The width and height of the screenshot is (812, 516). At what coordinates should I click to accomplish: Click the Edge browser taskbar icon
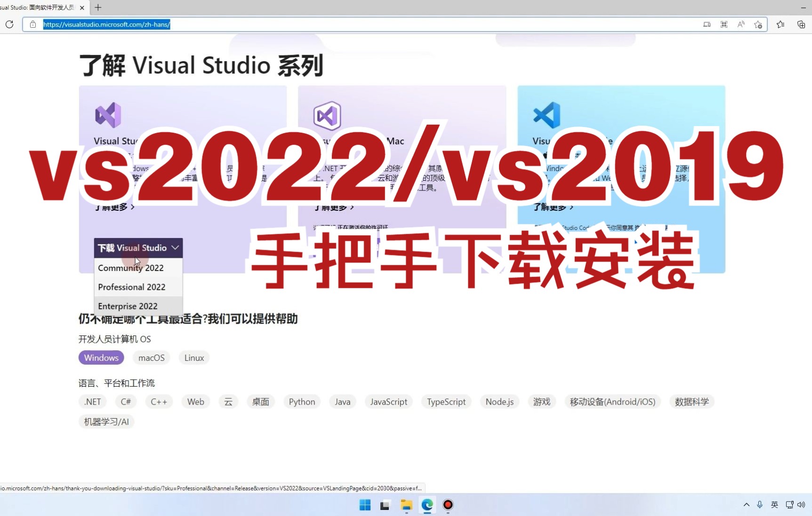[427, 505]
